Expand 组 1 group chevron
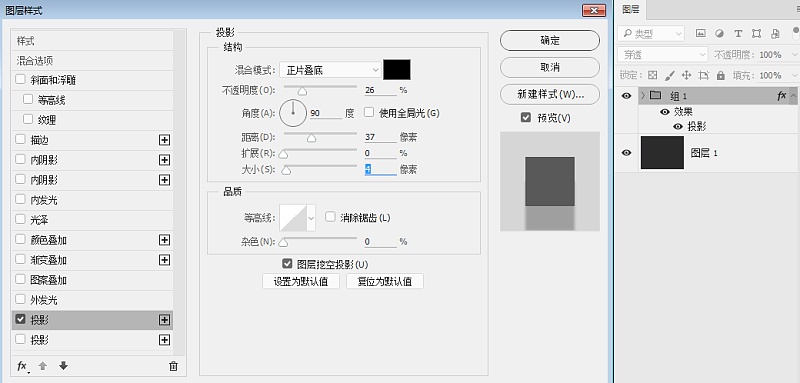The image size is (800, 383). [643, 95]
